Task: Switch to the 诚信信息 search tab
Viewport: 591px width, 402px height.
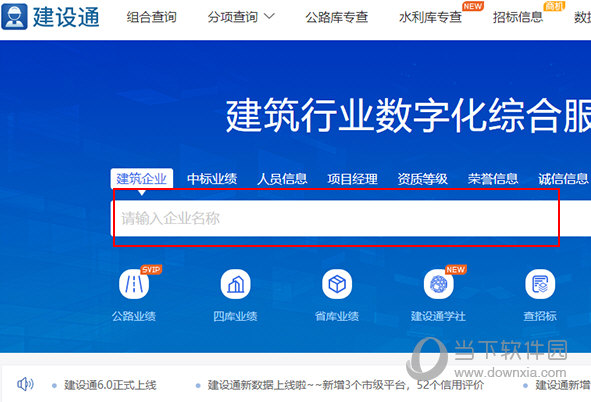Action: [x=563, y=179]
